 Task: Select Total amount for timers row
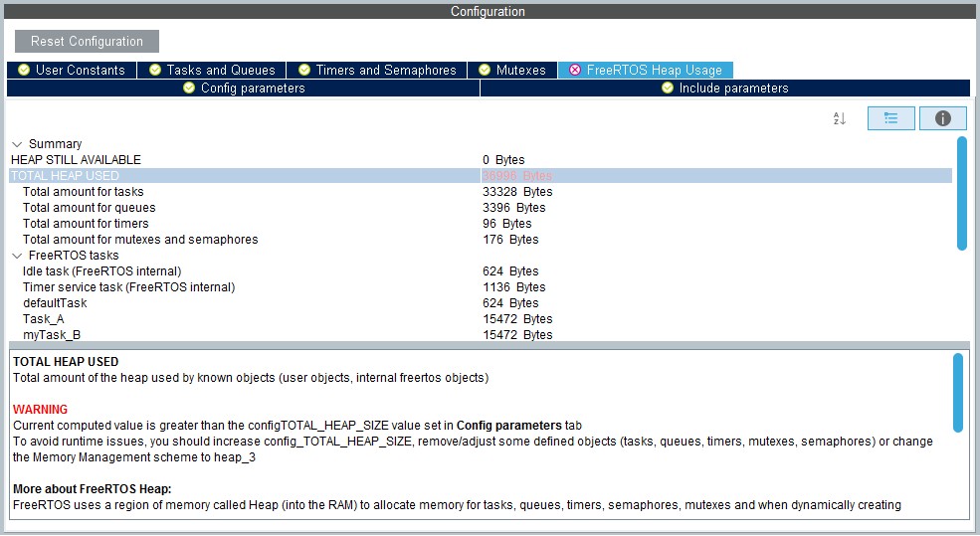pyautogui.click(x=481, y=224)
